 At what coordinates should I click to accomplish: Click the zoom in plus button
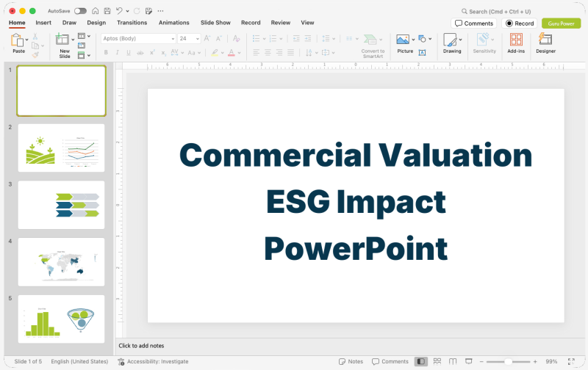[x=535, y=361]
